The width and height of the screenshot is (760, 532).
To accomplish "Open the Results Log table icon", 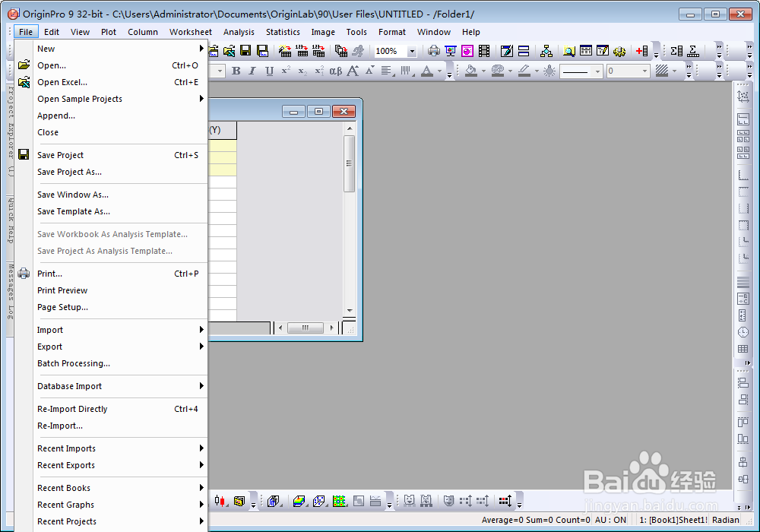I will pyautogui.click(x=586, y=51).
